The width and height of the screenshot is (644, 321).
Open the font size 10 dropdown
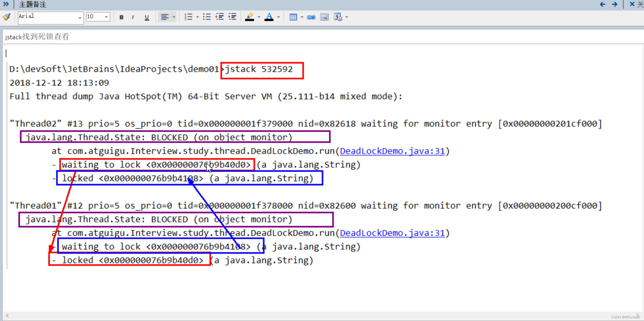point(106,17)
